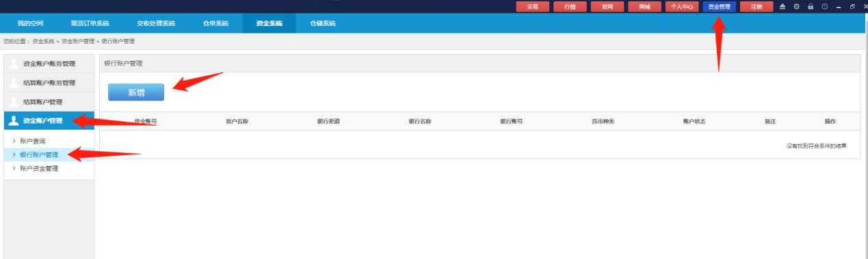Click the blue 新增 add button
This screenshot has width=868, height=259.
(136, 93)
